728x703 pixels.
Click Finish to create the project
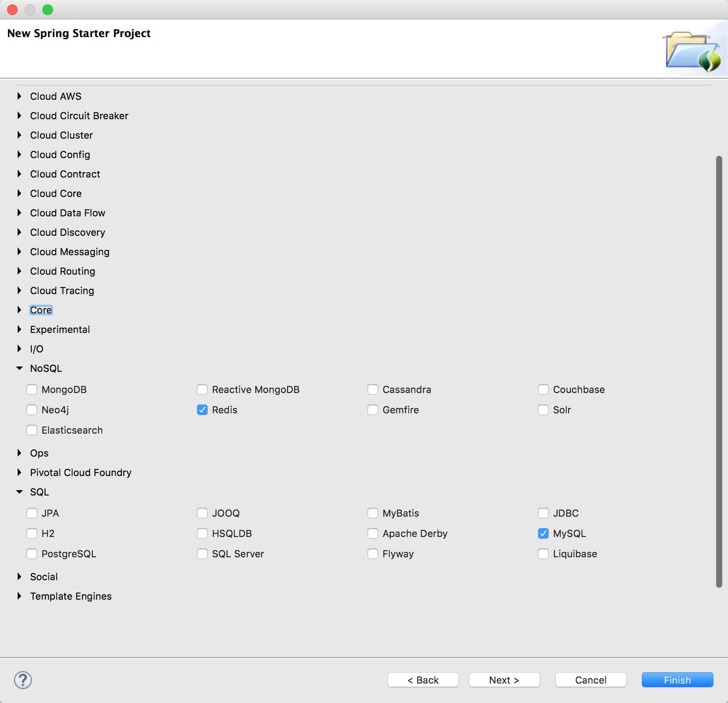(x=678, y=680)
